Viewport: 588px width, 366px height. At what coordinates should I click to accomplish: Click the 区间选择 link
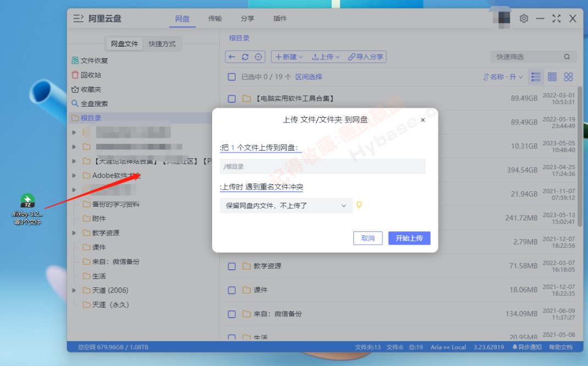tap(309, 77)
